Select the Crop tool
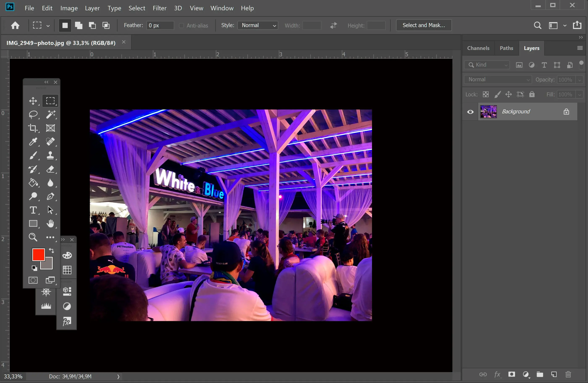The height and width of the screenshot is (383, 588). click(x=33, y=128)
